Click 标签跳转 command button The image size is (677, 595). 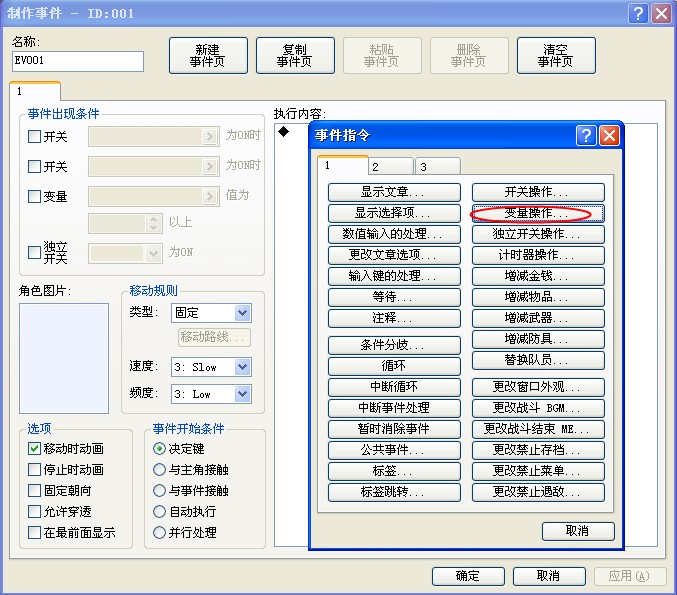[394, 492]
